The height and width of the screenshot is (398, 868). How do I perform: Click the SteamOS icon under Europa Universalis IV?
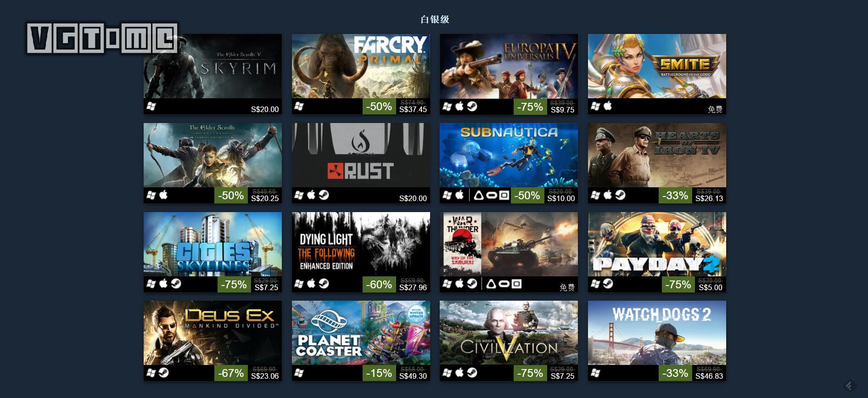coord(472,107)
